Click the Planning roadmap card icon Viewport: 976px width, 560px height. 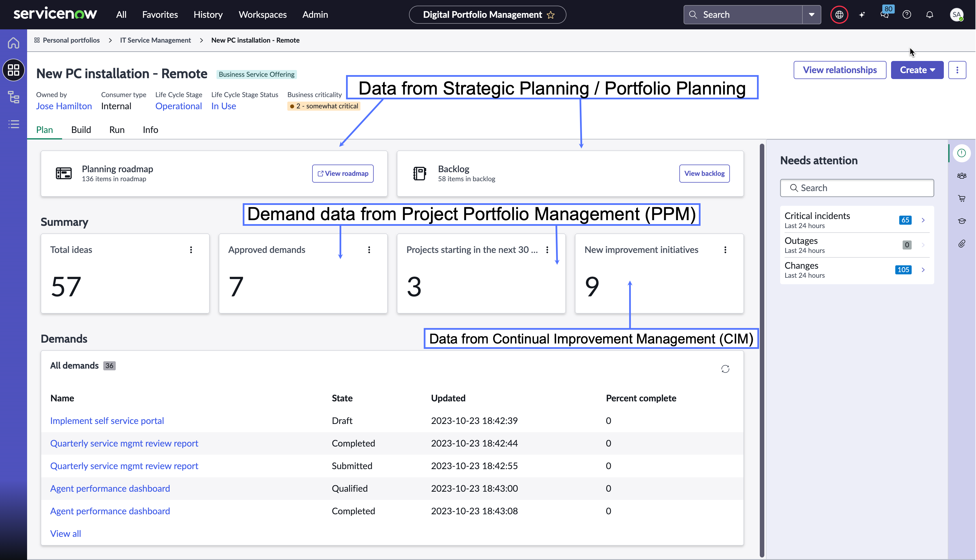click(64, 174)
